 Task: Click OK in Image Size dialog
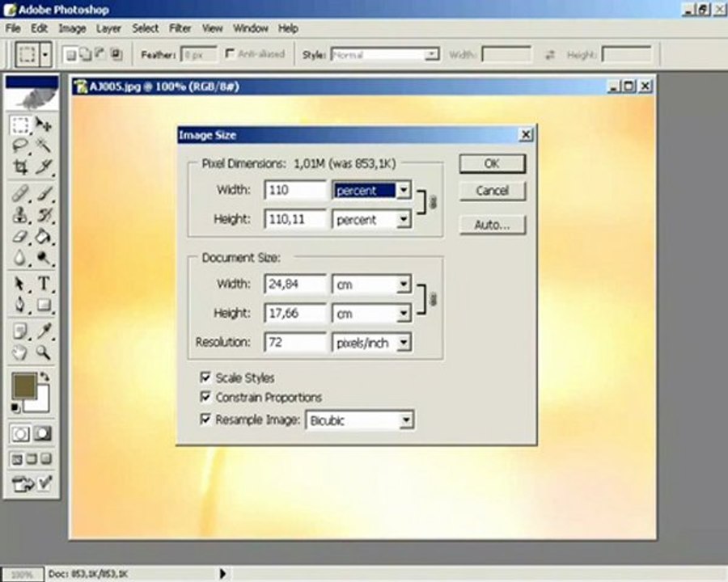(492, 163)
